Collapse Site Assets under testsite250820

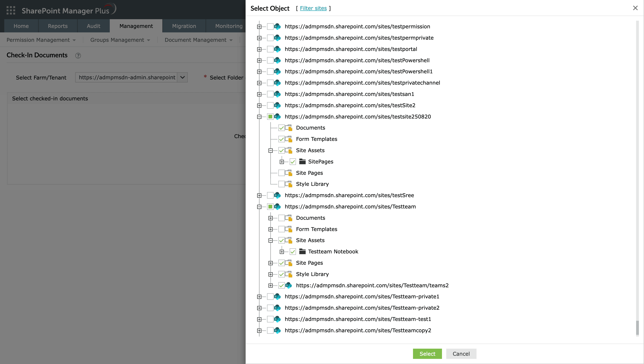click(x=270, y=150)
